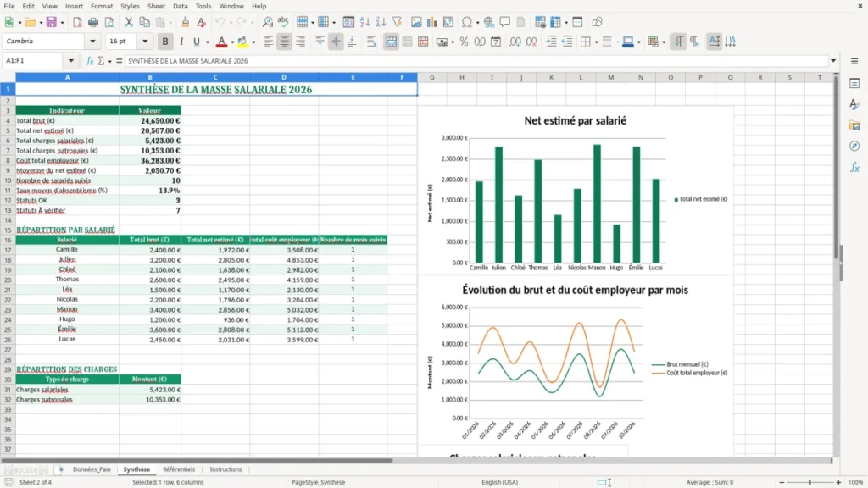
Task: Open the Data menu
Action: coord(180,6)
